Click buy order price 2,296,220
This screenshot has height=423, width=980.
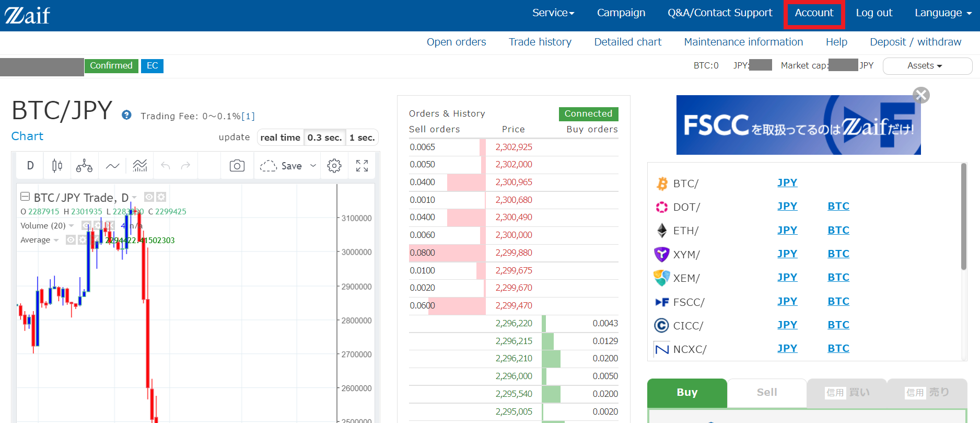coord(514,324)
